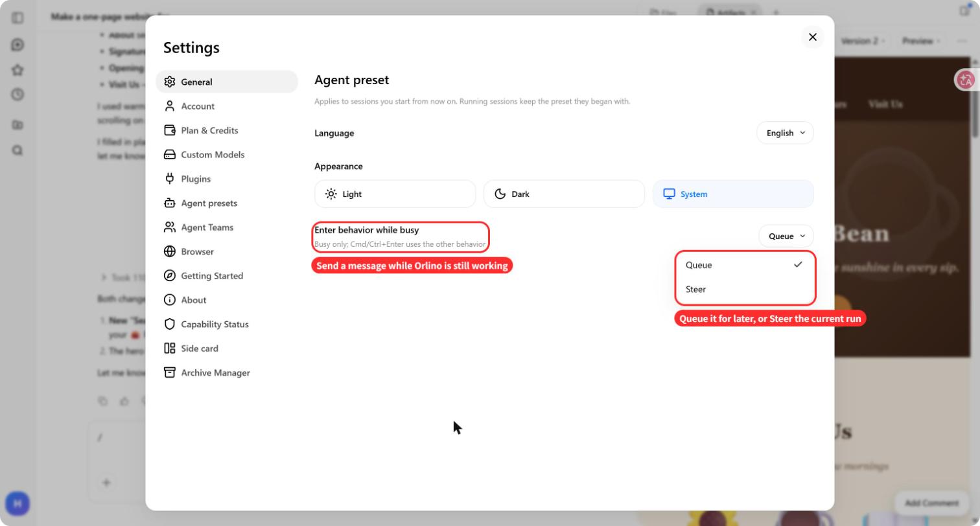Image resolution: width=980 pixels, height=526 pixels.
Task: Choose Steer in the dropdown list
Action: click(x=745, y=290)
